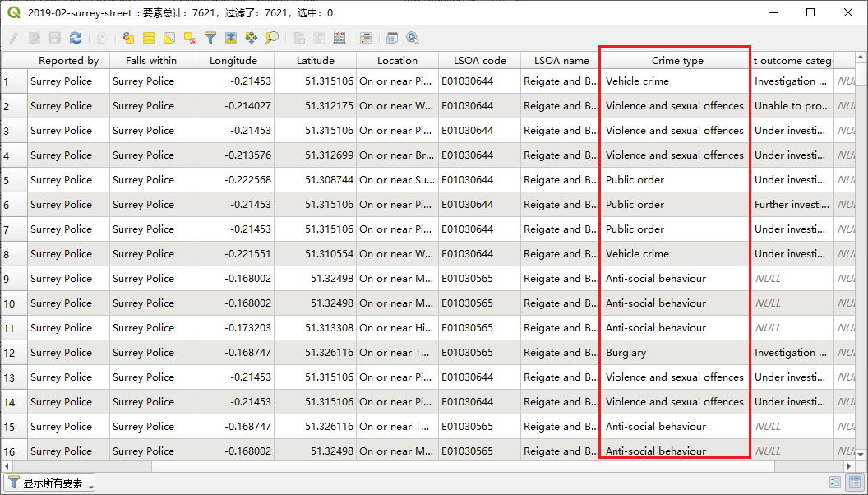The image size is (868, 495).
Task: Select row 1 via its row number
Action: [x=14, y=81]
